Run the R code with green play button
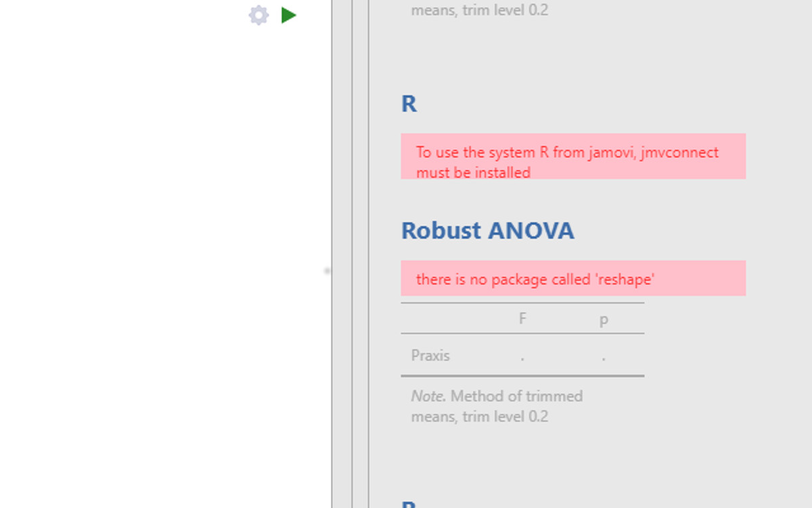Viewport: 812px width, 508px height. [x=289, y=15]
